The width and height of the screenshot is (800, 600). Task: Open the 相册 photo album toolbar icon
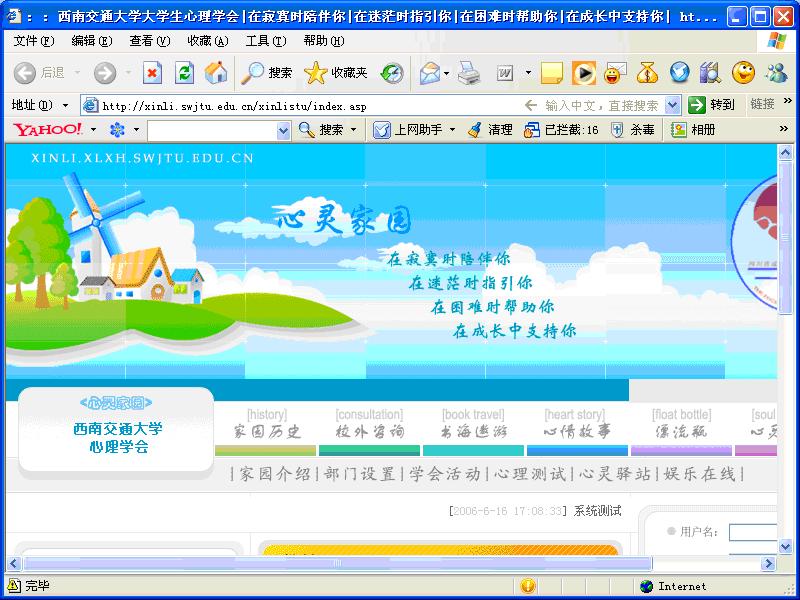pyautogui.click(x=693, y=130)
